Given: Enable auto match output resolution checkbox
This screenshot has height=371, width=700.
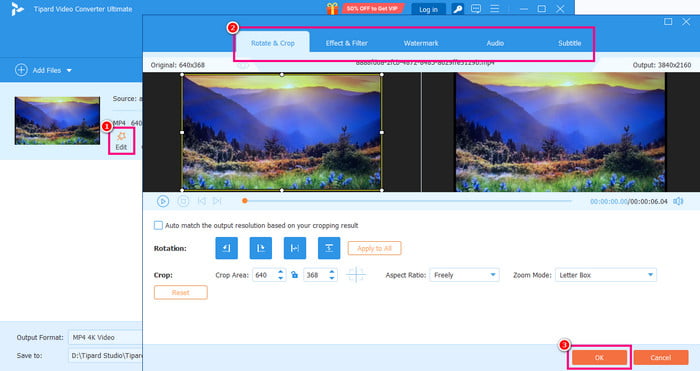Looking at the screenshot, I should pyautogui.click(x=158, y=225).
